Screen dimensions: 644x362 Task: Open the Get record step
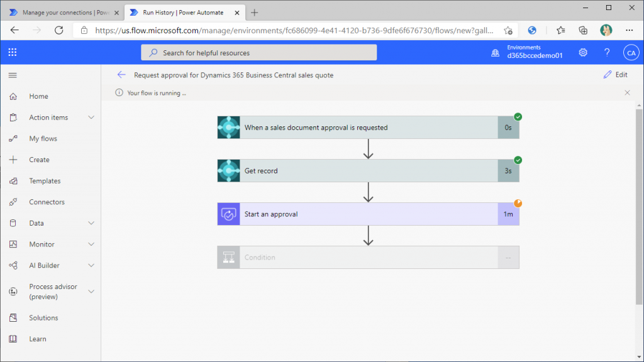click(x=368, y=171)
